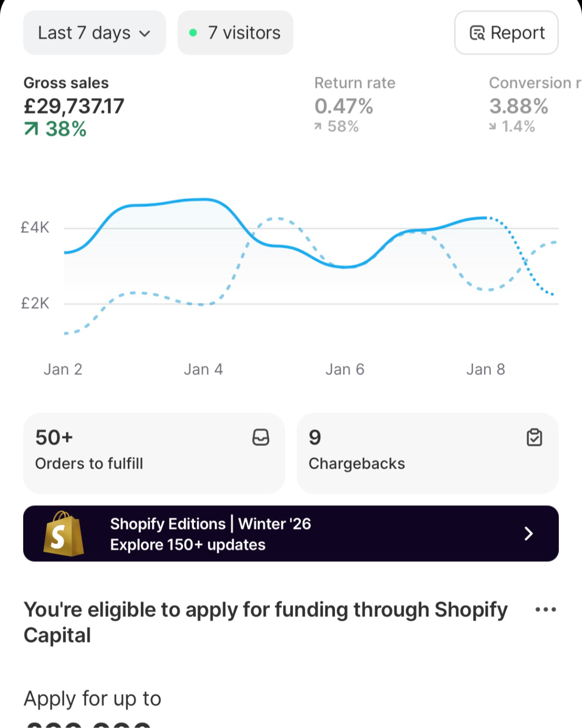Click the clipboard check icon on Chargebacks
The height and width of the screenshot is (728, 582).
[534, 437]
